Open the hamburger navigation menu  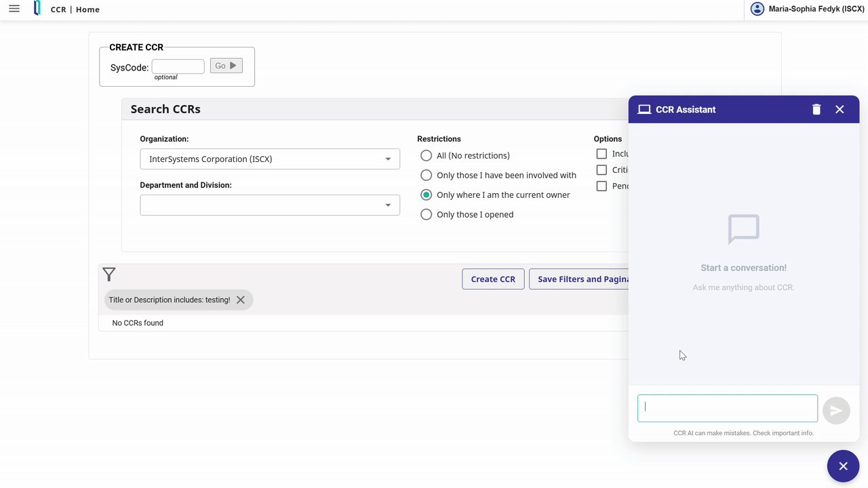[x=14, y=9]
